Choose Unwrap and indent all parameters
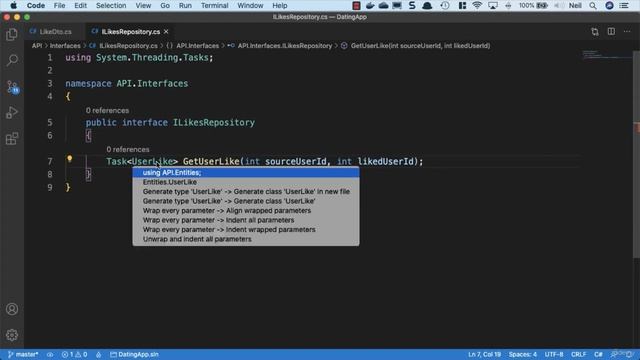The image size is (640, 360). [246, 239]
